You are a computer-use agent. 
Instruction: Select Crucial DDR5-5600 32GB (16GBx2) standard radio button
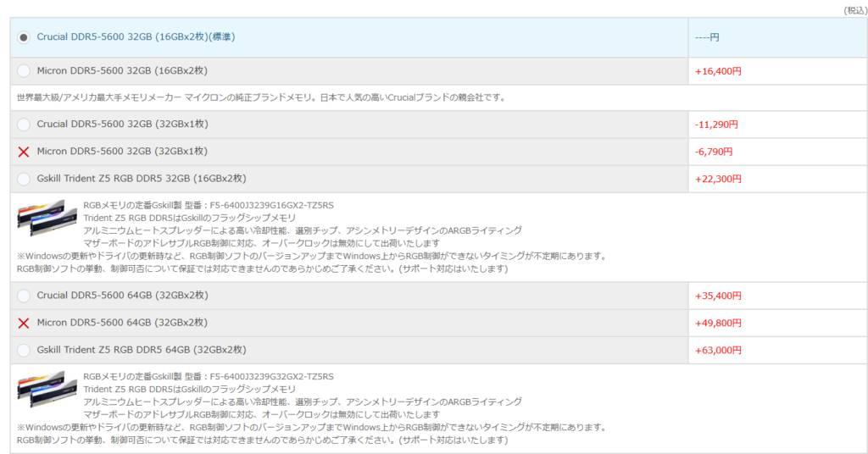point(24,37)
